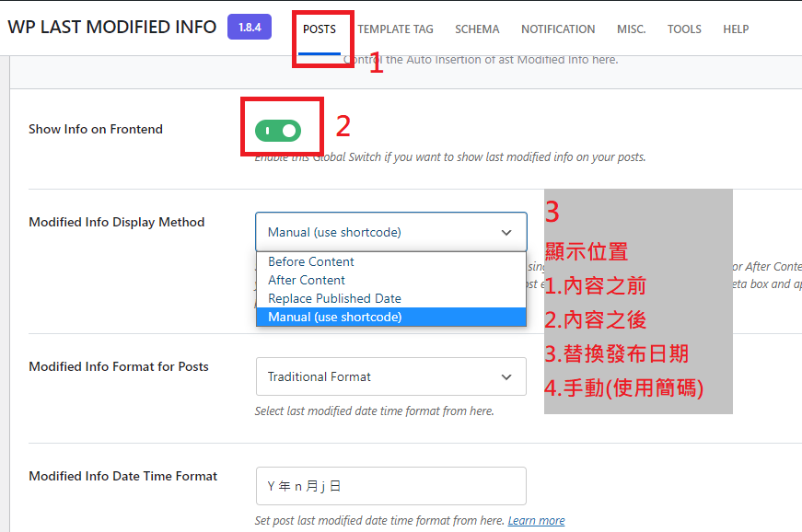This screenshot has width=802, height=532.
Task: Open the Traditional Format dropdown
Action: coord(391,376)
